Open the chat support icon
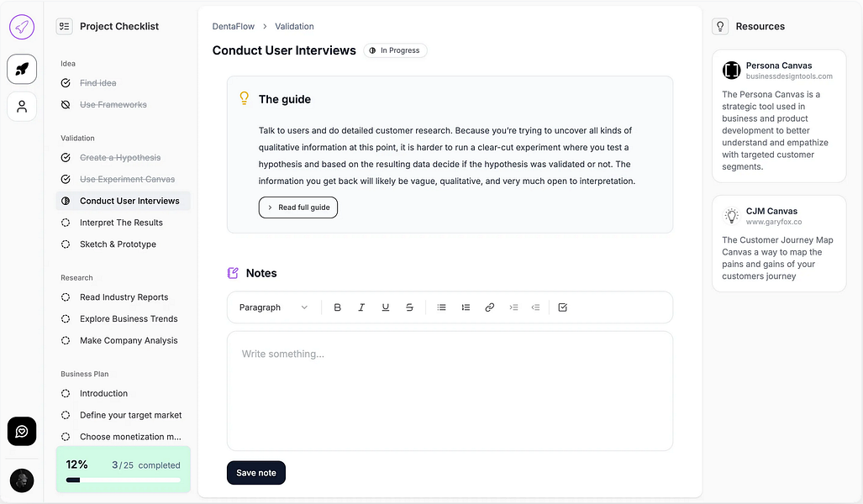 (x=22, y=431)
